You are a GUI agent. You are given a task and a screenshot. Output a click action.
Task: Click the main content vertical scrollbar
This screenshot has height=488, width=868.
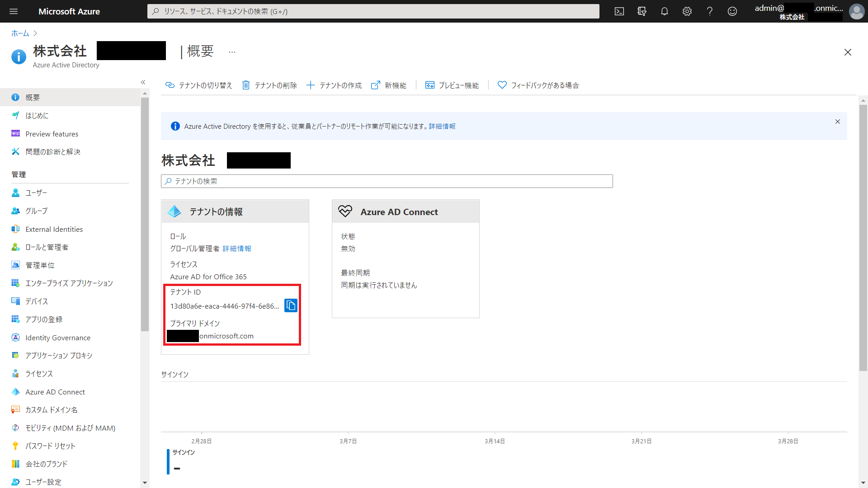click(x=863, y=238)
